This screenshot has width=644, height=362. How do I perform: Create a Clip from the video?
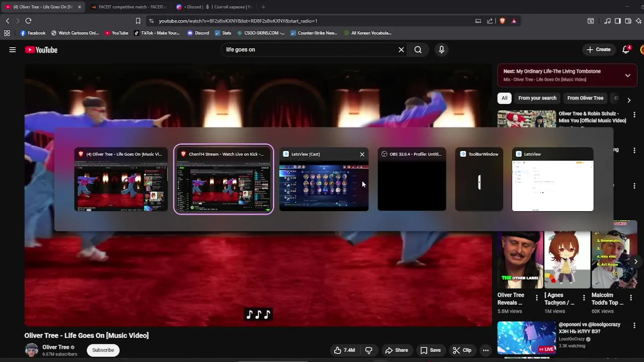[x=461, y=350]
